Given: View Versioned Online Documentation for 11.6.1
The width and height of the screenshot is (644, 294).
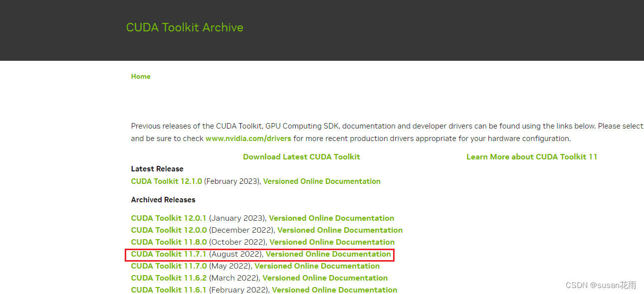Looking at the screenshot, I should tap(335, 290).
